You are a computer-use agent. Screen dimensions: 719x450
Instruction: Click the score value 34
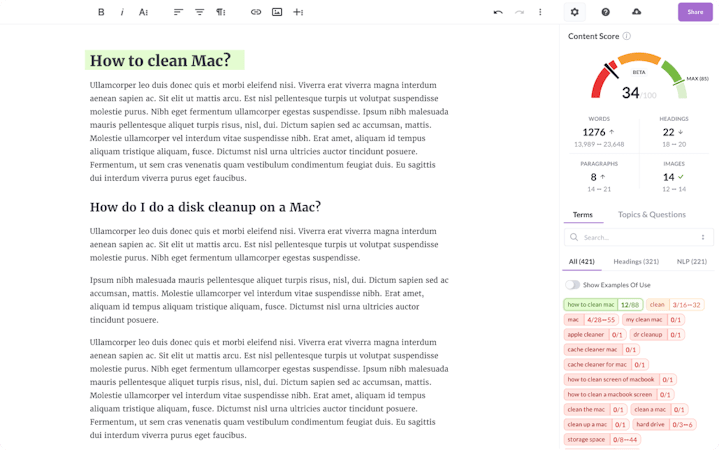631,93
